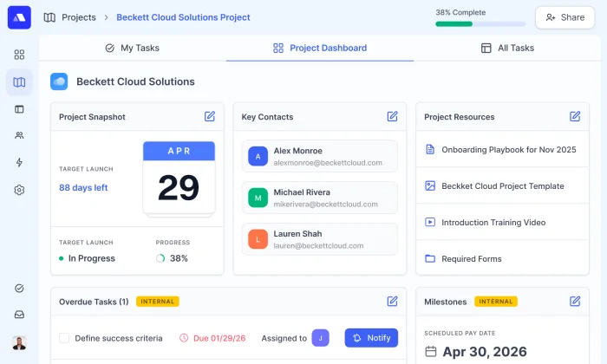Click the 38% progress ring icon
This screenshot has height=364, width=607.
[160, 258]
